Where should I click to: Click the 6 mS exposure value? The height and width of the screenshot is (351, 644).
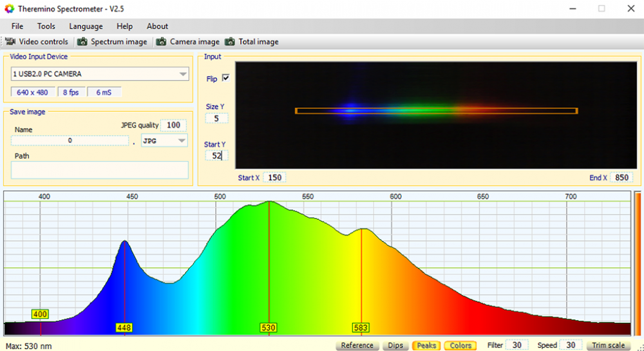(104, 92)
